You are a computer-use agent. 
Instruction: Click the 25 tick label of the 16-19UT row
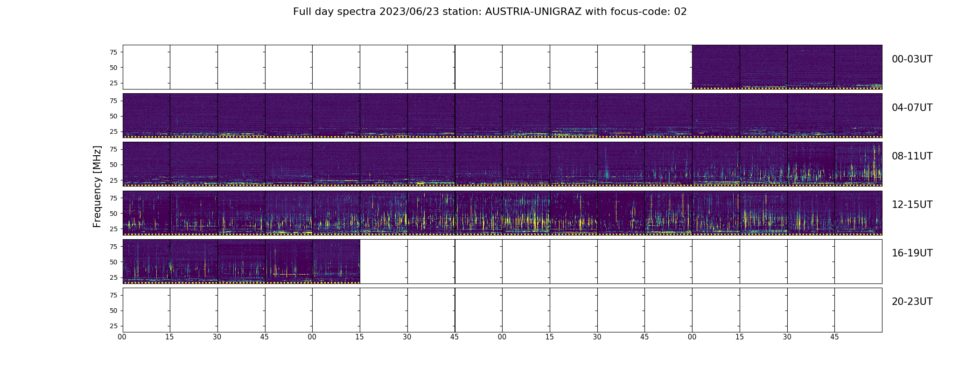pos(113,277)
